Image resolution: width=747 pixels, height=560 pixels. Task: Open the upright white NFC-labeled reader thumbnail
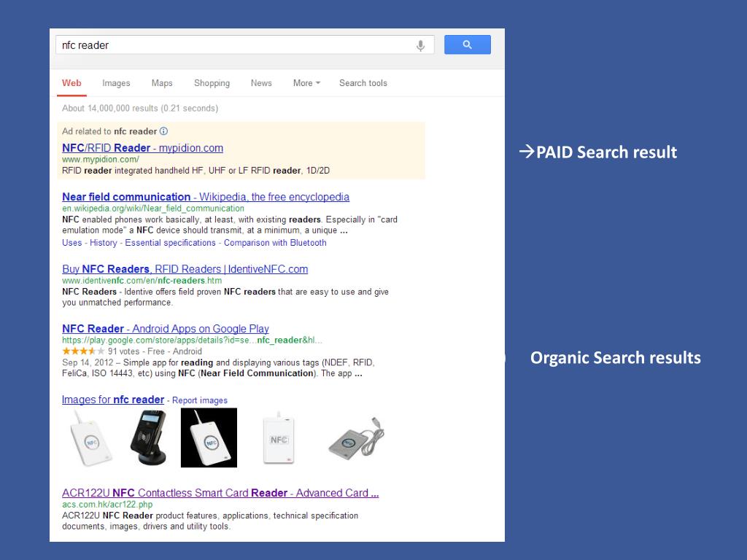(x=278, y=438)
